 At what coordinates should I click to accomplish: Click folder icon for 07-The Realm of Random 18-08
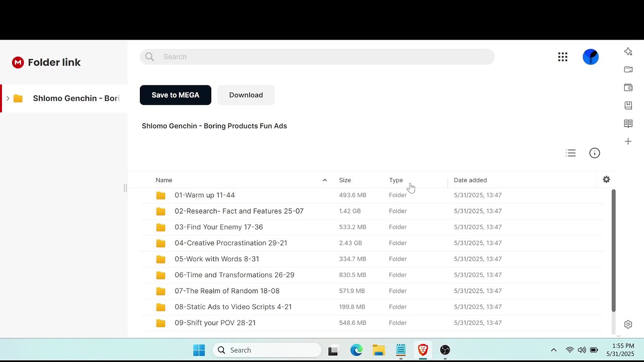(160, 291)
